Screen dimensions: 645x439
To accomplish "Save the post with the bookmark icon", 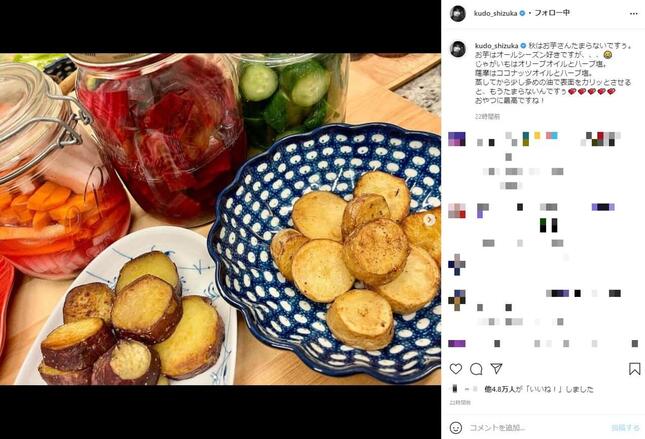I will (634, 369).
